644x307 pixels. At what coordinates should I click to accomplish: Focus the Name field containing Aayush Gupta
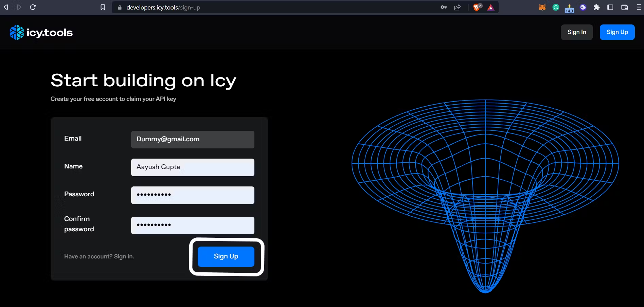click(193, 167)
